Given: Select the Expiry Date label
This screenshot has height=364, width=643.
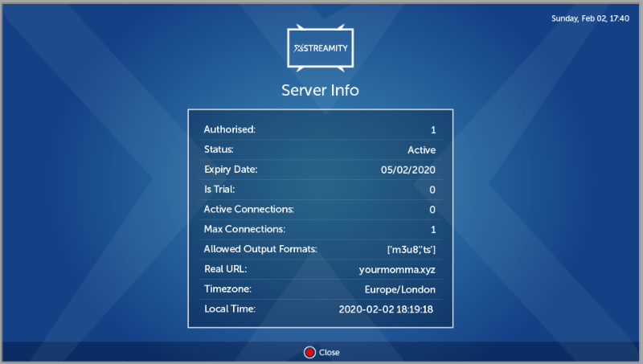Looking at the screenshot, I should [230, 170].
